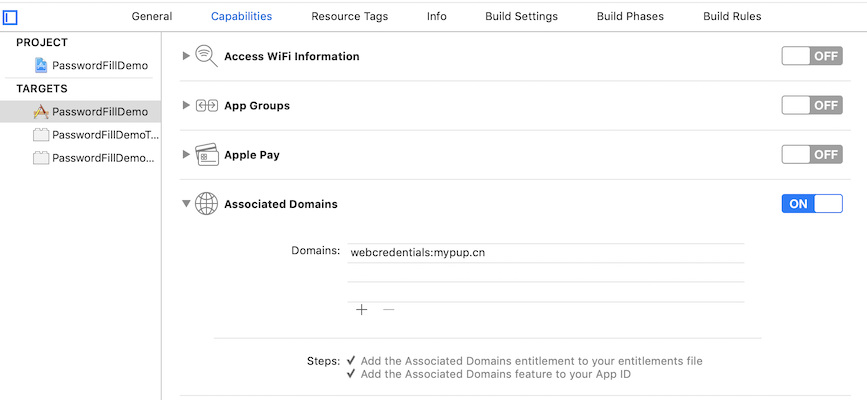Expand the Access WiFi Information section
This screenshot has width=867, height=400.
[x=186, y=56]
